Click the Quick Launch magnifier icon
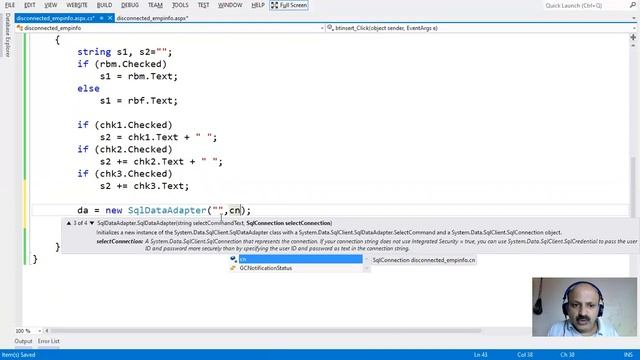Viewport: 640px width, 360px height. 633,5
